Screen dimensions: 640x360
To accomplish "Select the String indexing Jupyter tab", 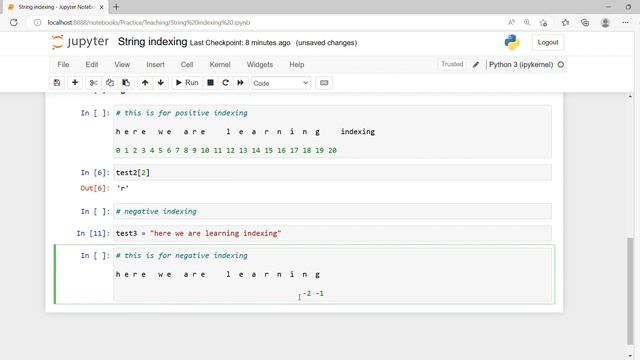I will 56,7.
